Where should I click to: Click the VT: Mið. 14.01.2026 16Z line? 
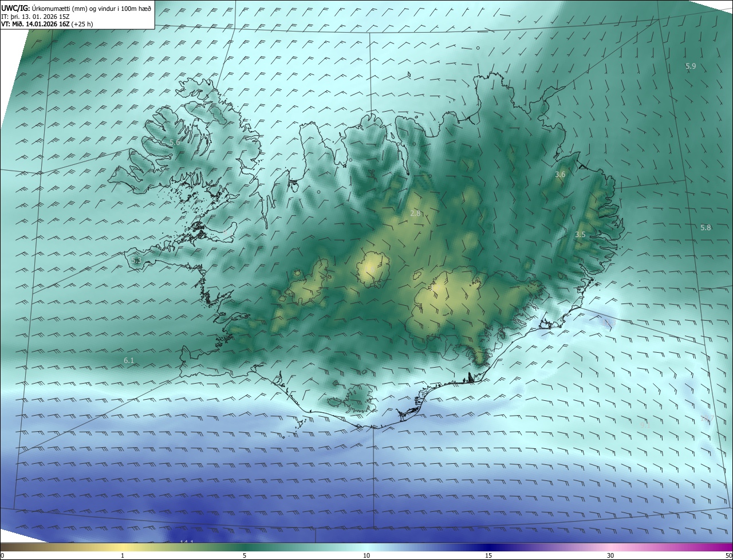48,24
